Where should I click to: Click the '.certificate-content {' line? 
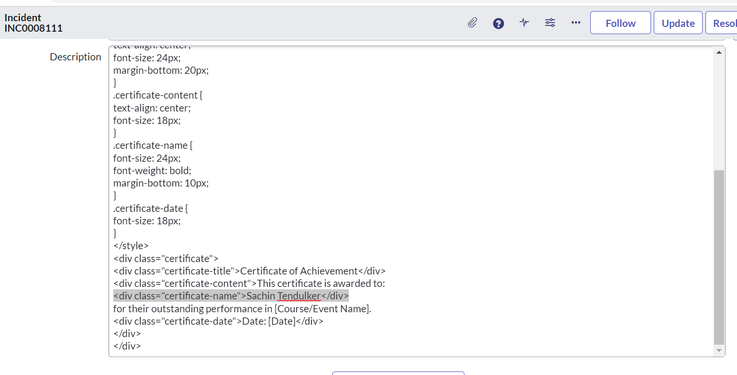pyautogui.click(x=158, y=95)
